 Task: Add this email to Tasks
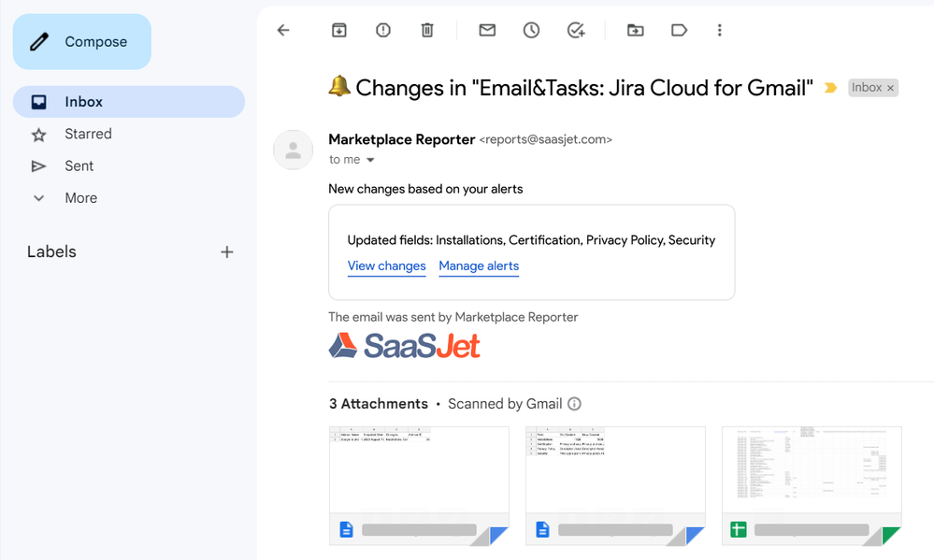pos(576,30)
